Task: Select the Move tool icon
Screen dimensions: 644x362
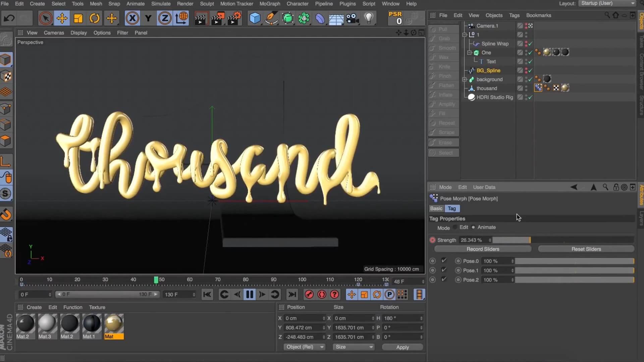Action: click(x=62, y=18)
